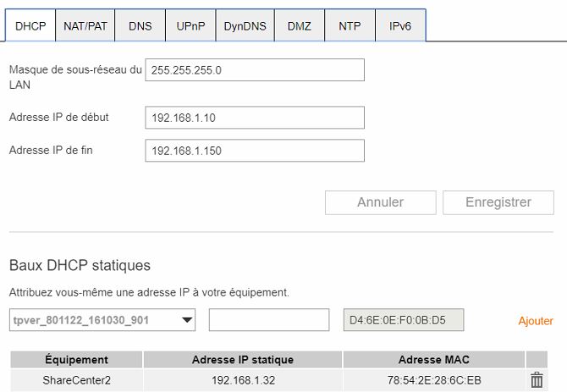Expand the device dropdown tpver_801122_161030_901
The width and height of the screenshot is (567, 392).
(102, 320)
